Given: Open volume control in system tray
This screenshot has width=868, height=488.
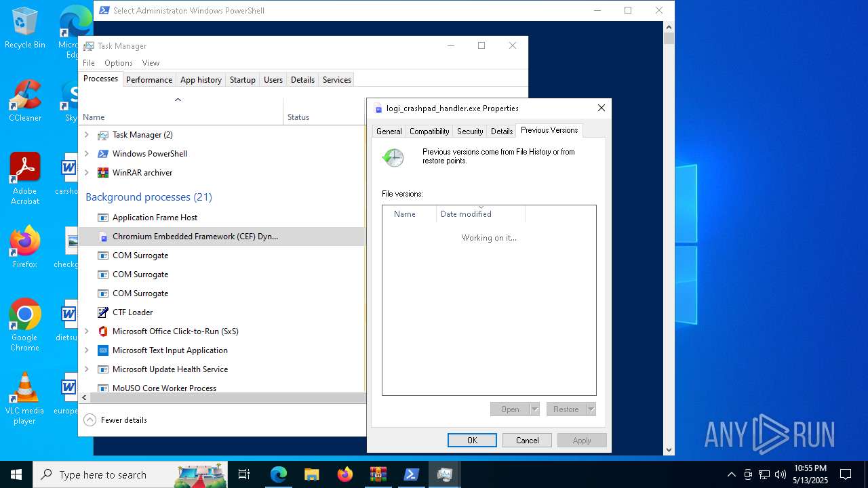Looking at the screenshot, I should point(781,474).
